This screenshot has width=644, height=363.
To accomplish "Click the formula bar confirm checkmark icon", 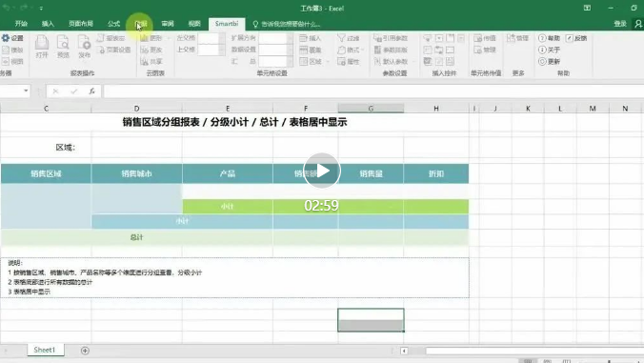I will click(74, 91).
